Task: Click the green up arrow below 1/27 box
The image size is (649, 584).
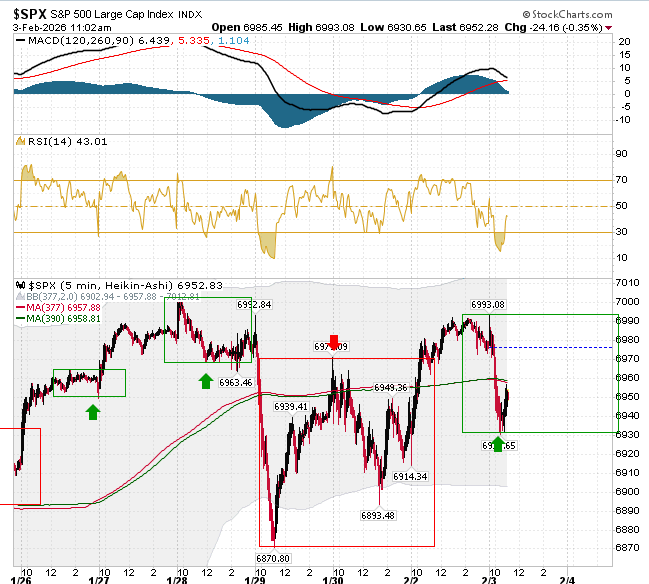Action: pos(93,412)
